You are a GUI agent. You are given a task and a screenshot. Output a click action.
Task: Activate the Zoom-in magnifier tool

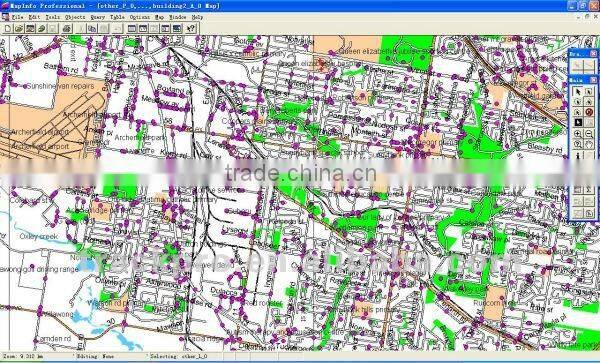(x=578, y=134)
